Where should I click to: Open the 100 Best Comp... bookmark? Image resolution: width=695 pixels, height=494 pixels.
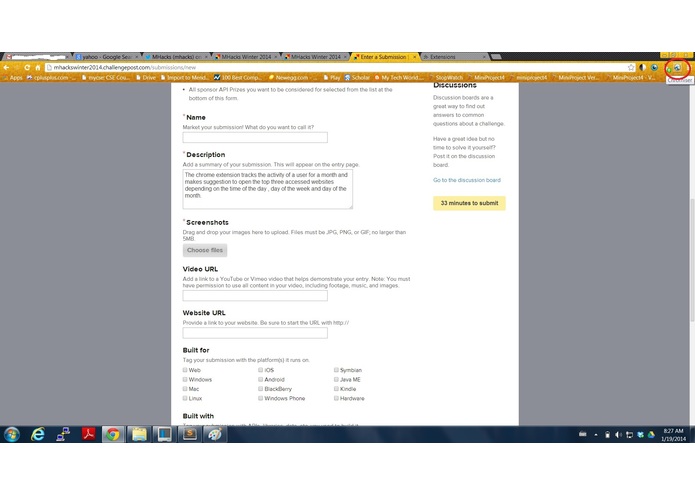238,78
